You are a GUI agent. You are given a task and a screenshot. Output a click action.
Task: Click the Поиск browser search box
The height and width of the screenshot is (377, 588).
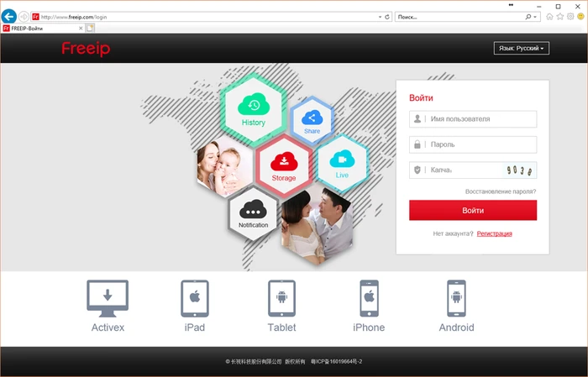click(x=459, y=17)
